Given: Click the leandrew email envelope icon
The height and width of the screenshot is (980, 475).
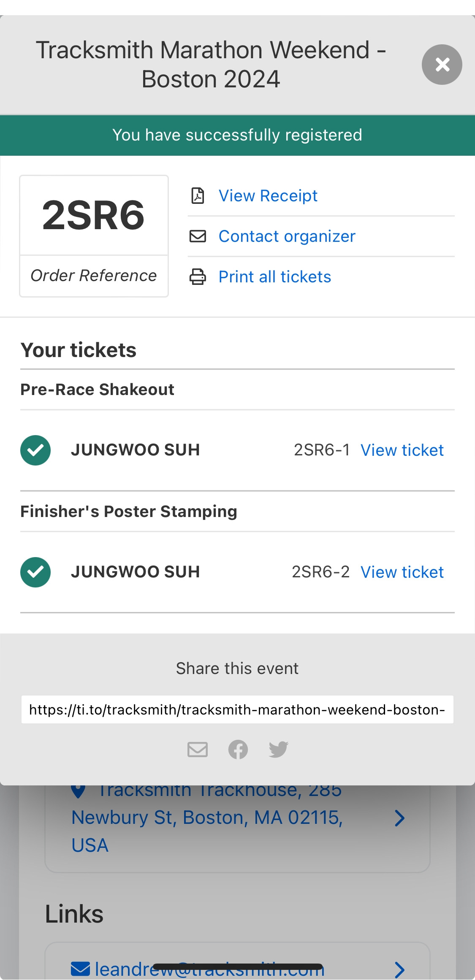Looking at the screenshot, I should coord(80,969).
